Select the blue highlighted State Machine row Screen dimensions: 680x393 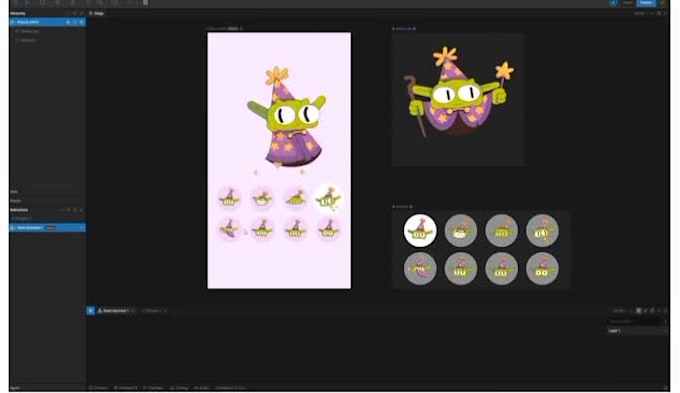click(x=47, y=228)
